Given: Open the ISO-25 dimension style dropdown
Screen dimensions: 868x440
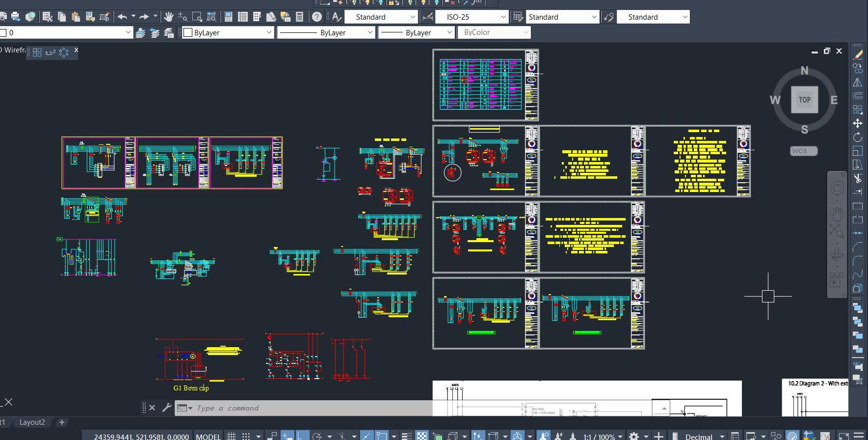Looking at the screenshot, I should click(x=472, y=17).
